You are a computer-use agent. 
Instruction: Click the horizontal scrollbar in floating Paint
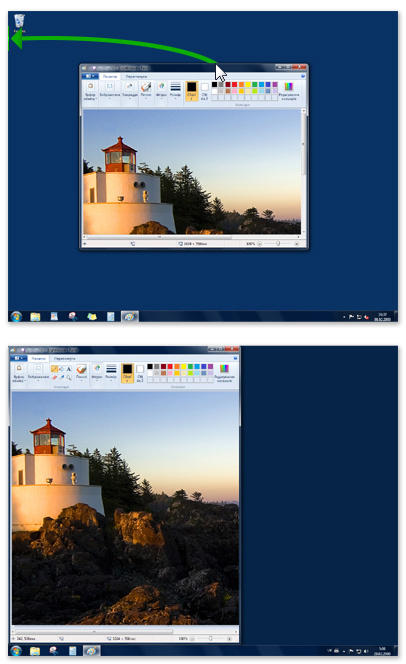coord(159,238)
